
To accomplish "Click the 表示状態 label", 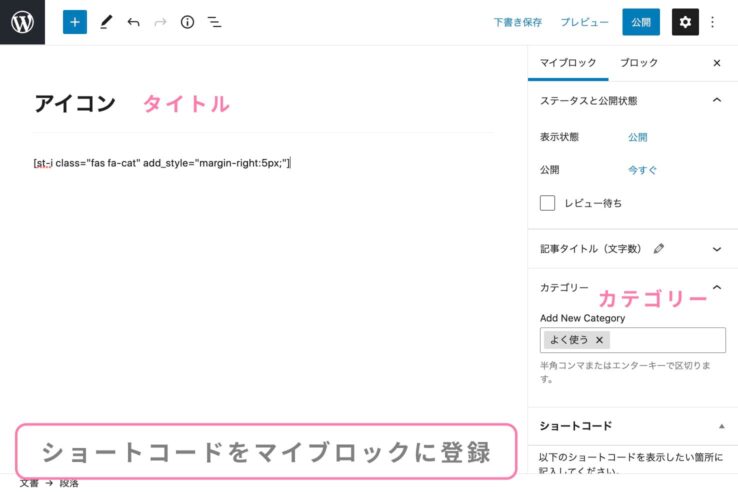I will [x=559, y=137].
